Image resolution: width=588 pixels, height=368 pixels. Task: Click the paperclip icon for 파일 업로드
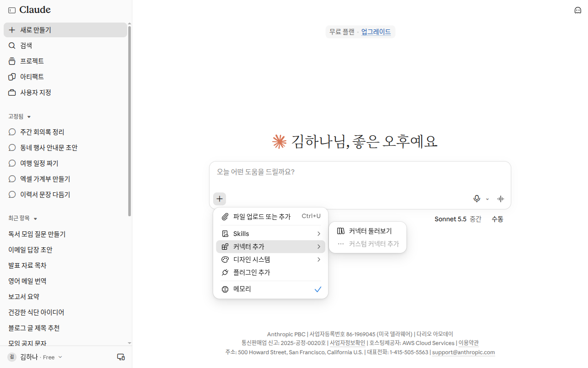coord(225,216)
